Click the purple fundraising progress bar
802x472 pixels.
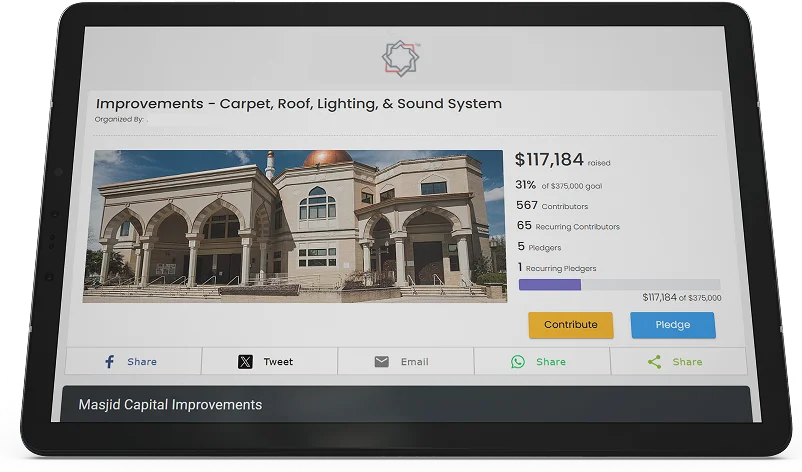[550, 285]
